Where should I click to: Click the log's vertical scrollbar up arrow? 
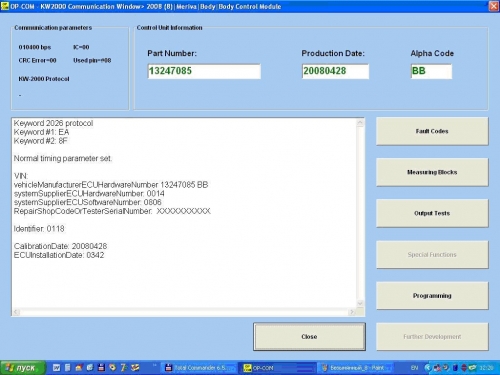pos(360,123)
